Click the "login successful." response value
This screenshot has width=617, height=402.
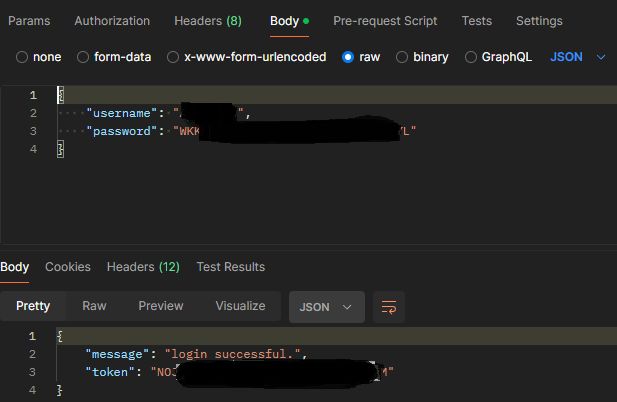pyautogui.click(x=233, y=354)
